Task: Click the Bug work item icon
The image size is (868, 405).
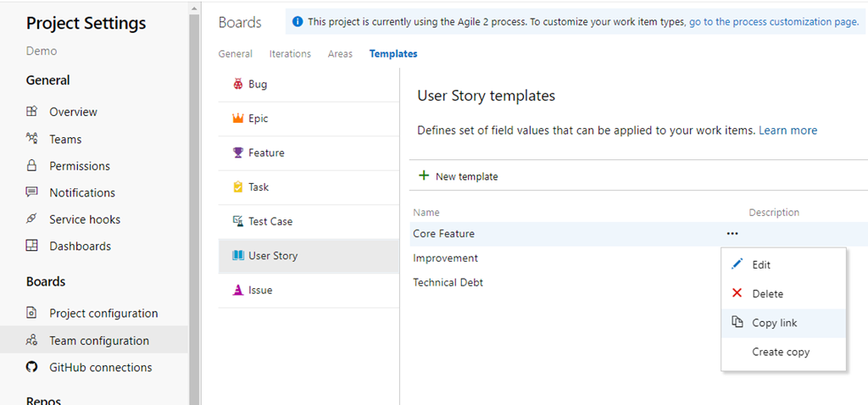Action: tap(237, 85)
